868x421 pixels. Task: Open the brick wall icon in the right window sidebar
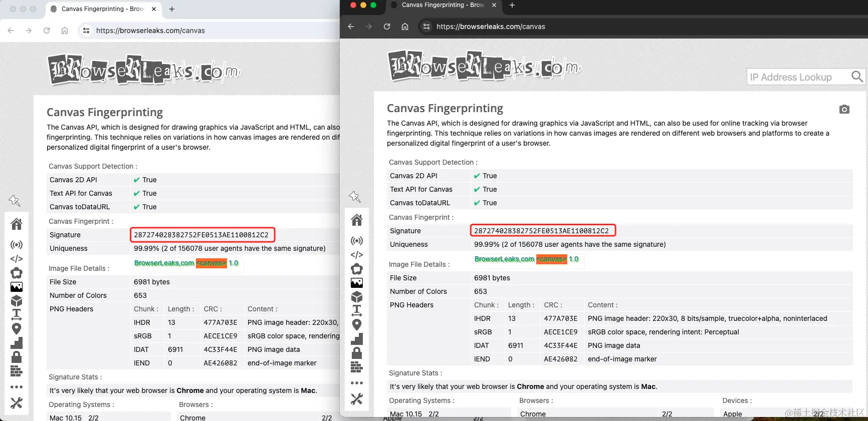[x=357, y=367]
